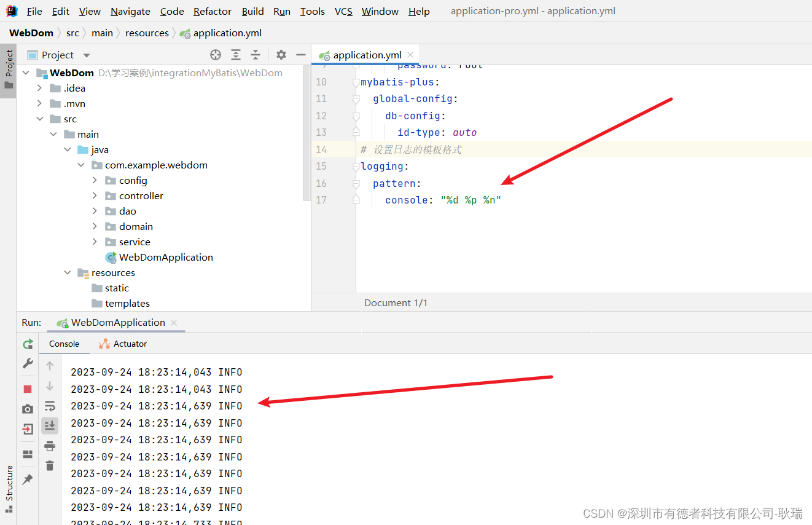812x525 pixels.
Task: Click the layout icon in Run toolbar
Action: click(x=28, y=454)
